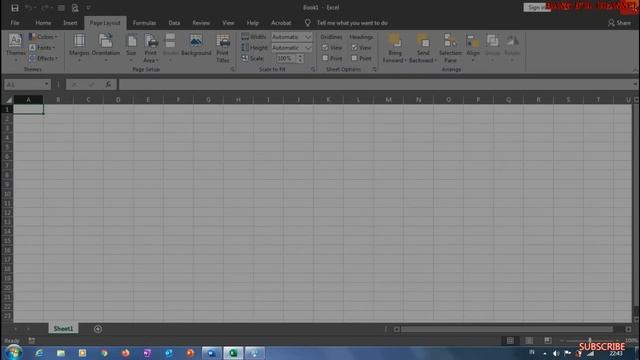This screenshot has width=640, height=360.
Task: Click the Sign in button
Action: coord(536,7)
